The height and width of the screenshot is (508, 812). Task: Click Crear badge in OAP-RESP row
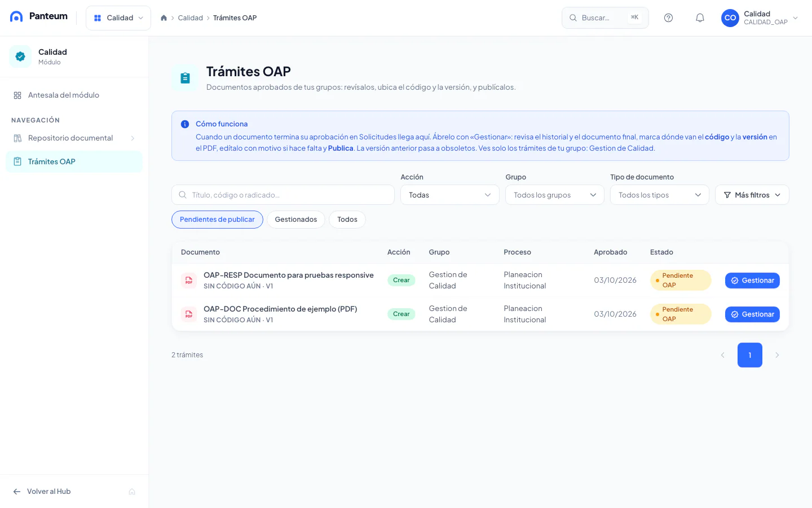point(401,280)
